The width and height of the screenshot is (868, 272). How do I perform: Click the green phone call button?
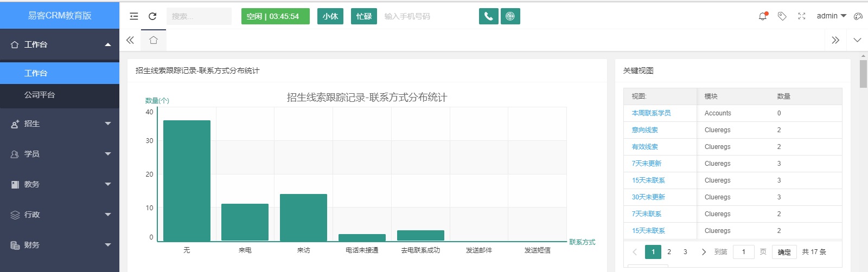[x=488, y=16]
